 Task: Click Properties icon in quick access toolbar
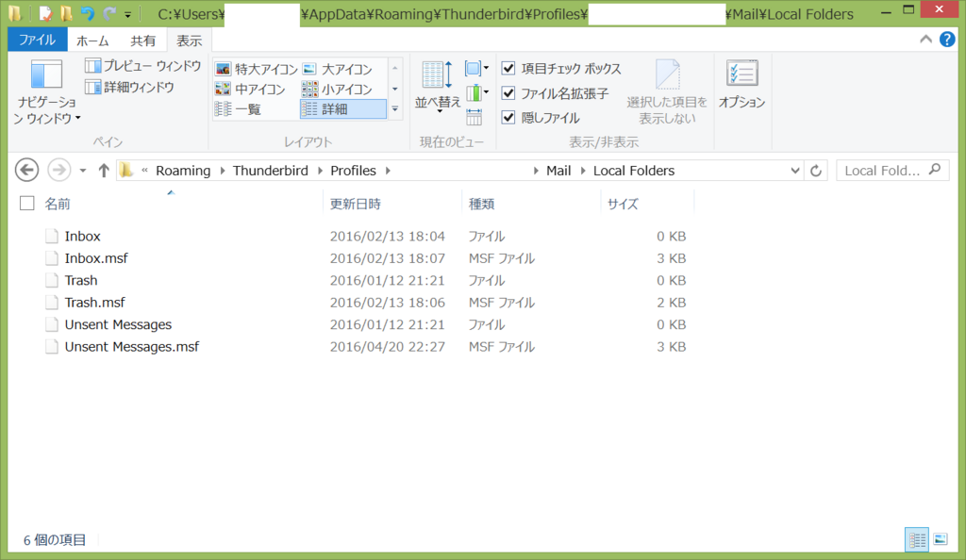[x=45, y=13]
